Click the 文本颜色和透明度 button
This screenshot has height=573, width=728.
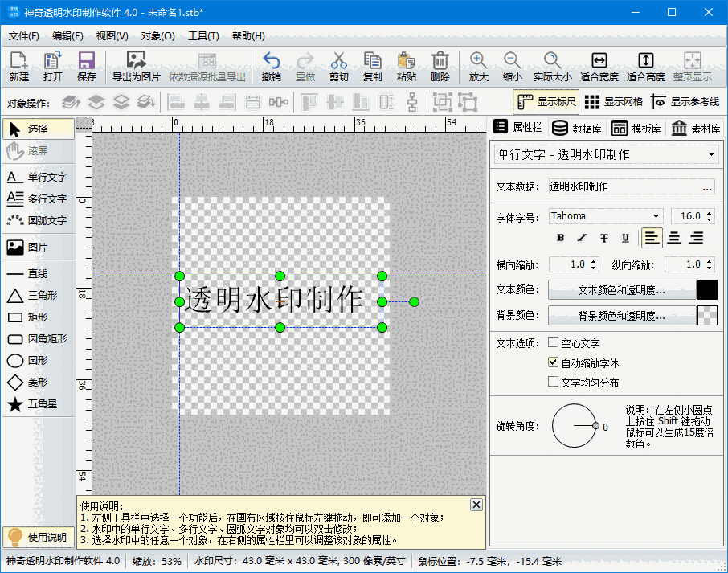(621, 290)
